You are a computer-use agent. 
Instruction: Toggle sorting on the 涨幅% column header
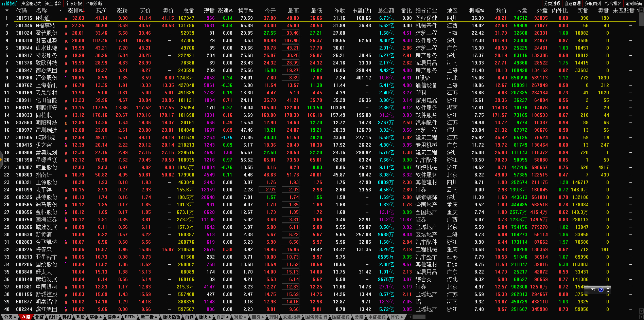coord(75,11)
